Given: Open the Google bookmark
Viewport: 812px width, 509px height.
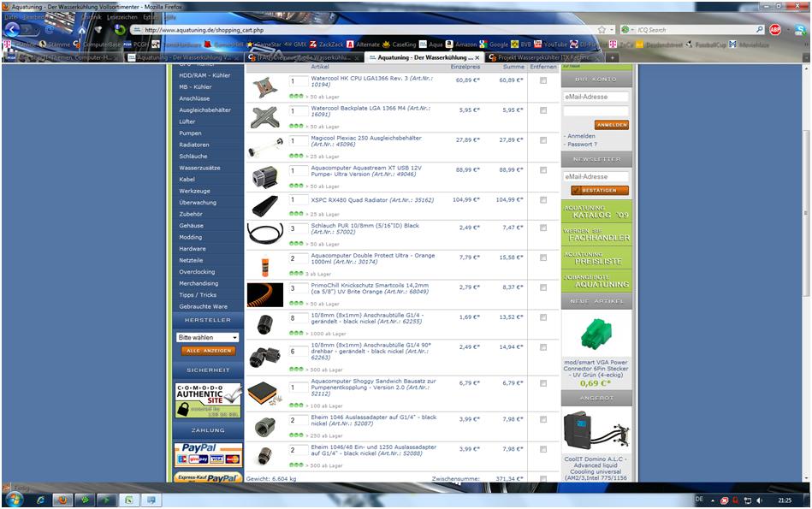Looking at the screenshot, I should (494, 44).
